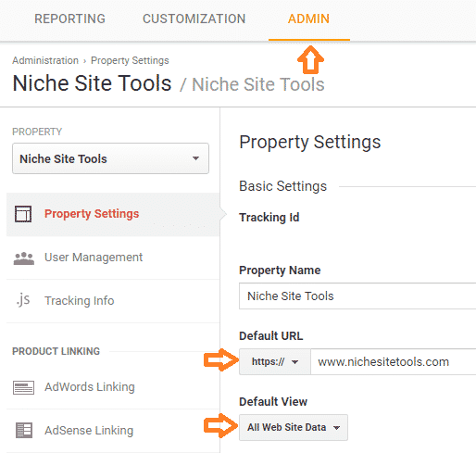Click the Property Settings breadcrumb link
Viewport: 476px width, 453px height.
coord(130,60)
